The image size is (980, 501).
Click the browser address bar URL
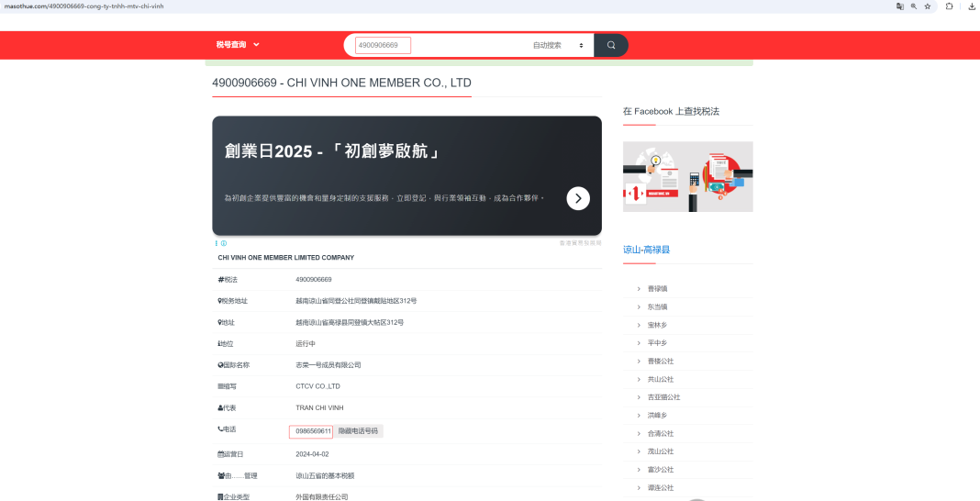point(84,6)
